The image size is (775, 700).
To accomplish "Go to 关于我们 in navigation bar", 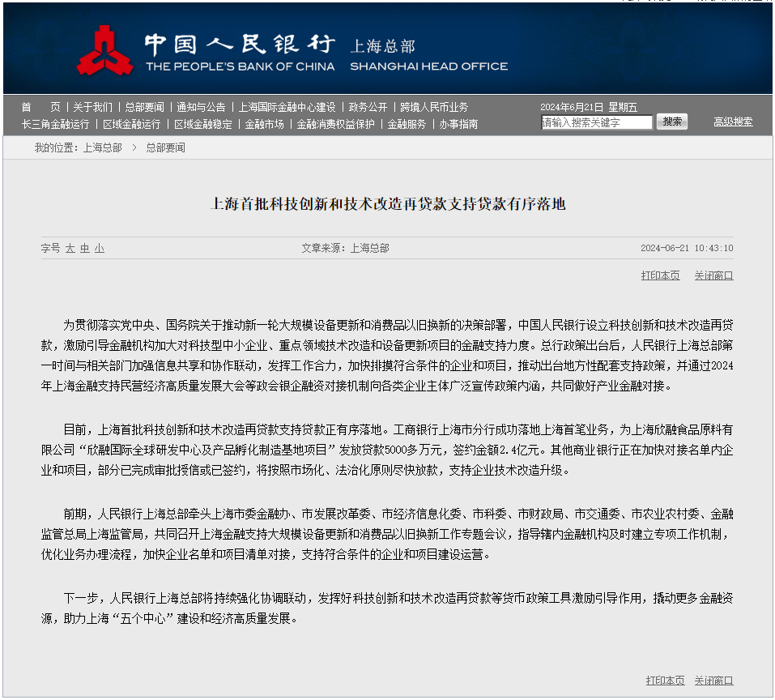I will 92,107.
